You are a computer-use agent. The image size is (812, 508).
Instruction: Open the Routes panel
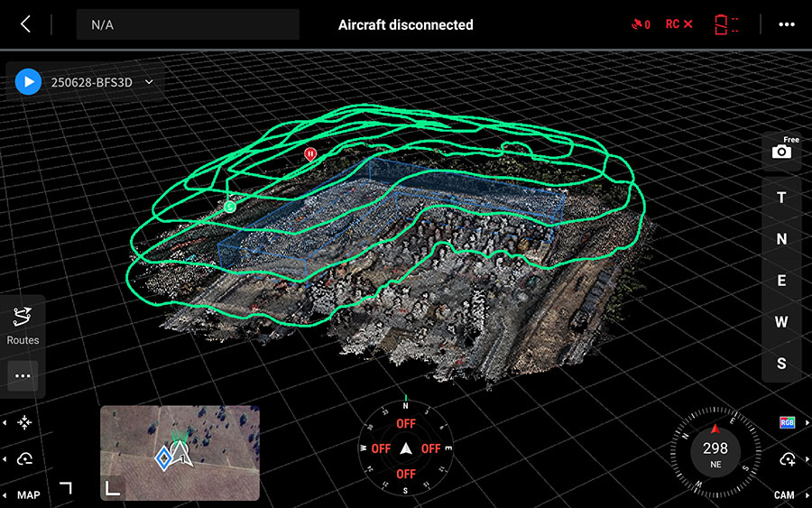(23, 326)
